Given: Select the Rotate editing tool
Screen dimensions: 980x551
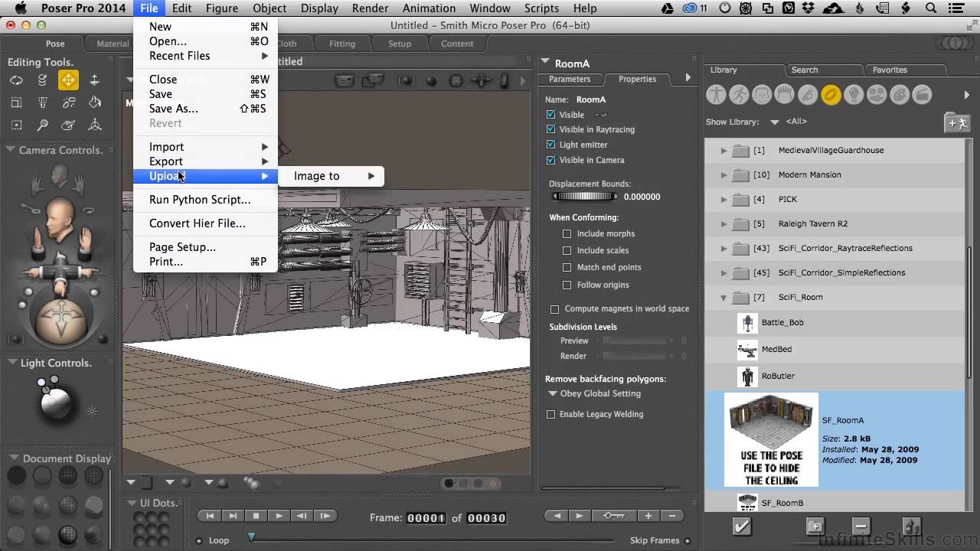Looking at the screenshot, I should click(x=16, y=80).
